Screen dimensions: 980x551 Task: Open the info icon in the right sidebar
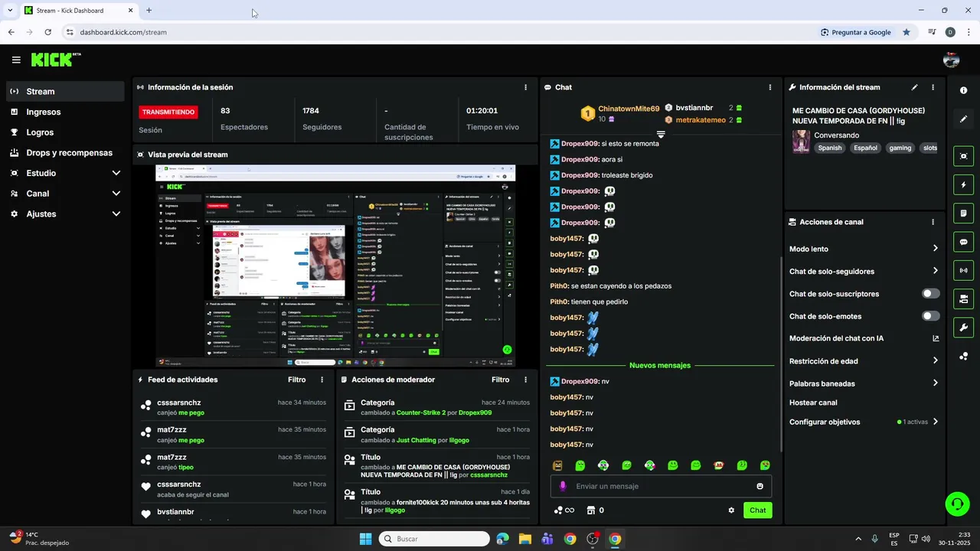click(963, 90)
